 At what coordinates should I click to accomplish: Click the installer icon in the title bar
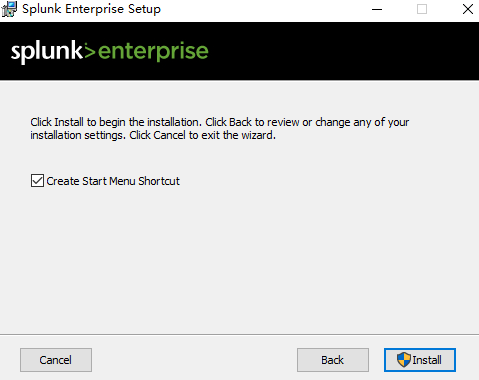click(x=9, y=9)
